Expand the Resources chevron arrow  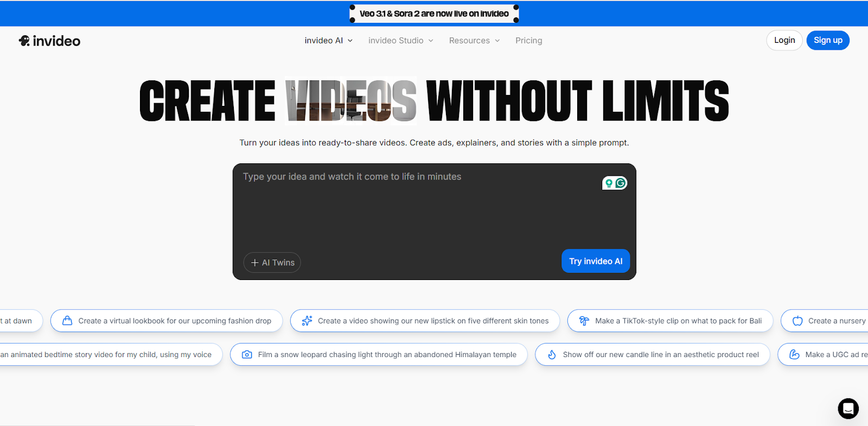tap(497, 41)
